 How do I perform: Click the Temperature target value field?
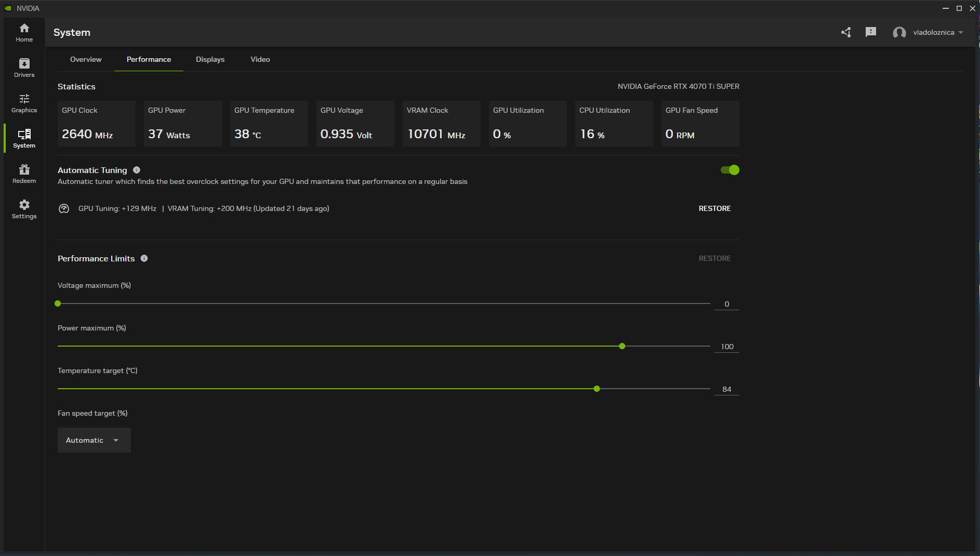pyautogui.click(x=727, y=389)
